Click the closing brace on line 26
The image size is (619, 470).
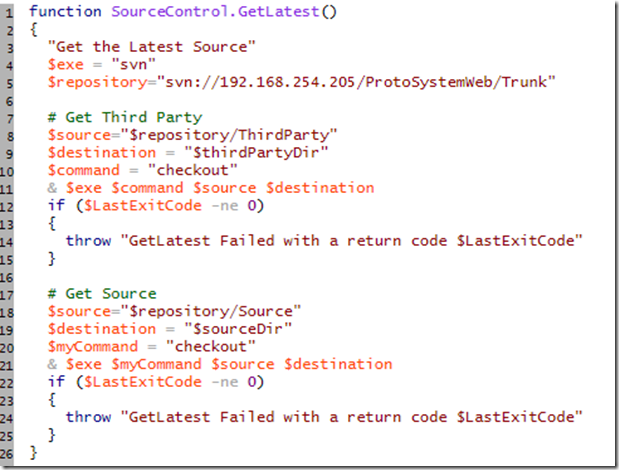33,453
